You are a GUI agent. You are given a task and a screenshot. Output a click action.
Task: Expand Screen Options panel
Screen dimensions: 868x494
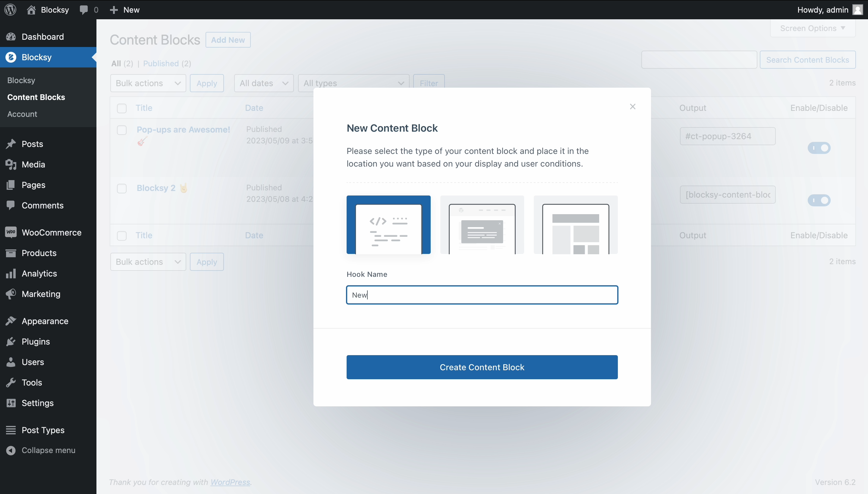tap(812, 28)
